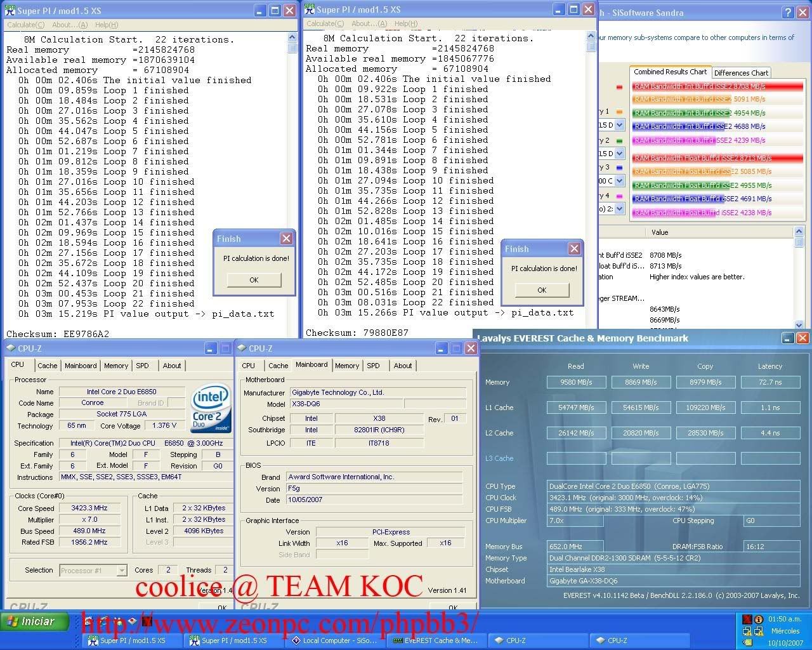Confirm OK in Finish dialog beside 03m 08.031s
The height and width of the screenshot is (650, 812).
[542, 290]
